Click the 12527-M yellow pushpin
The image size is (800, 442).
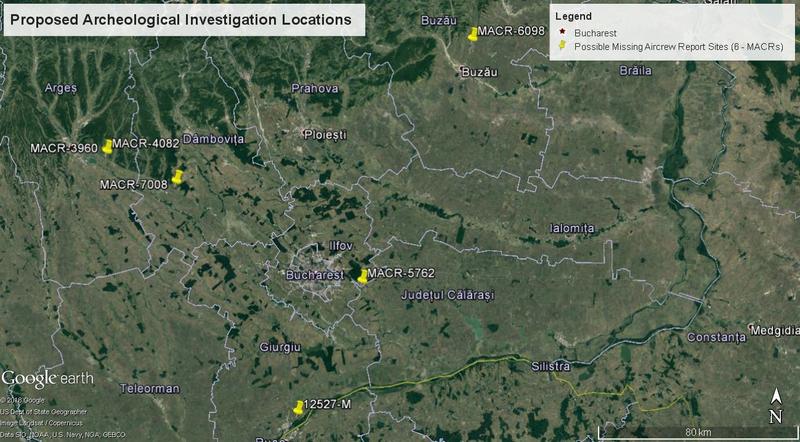tap(298, 407)
